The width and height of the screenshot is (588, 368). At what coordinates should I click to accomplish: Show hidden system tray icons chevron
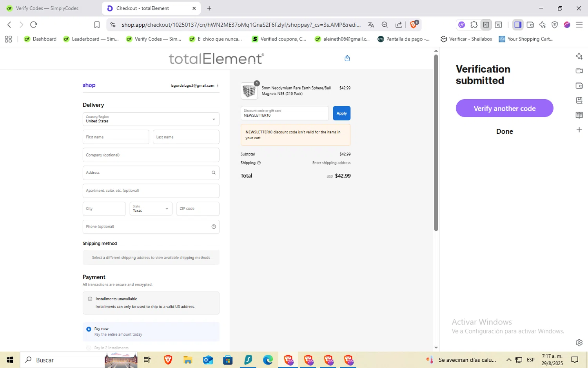point(508,360)
